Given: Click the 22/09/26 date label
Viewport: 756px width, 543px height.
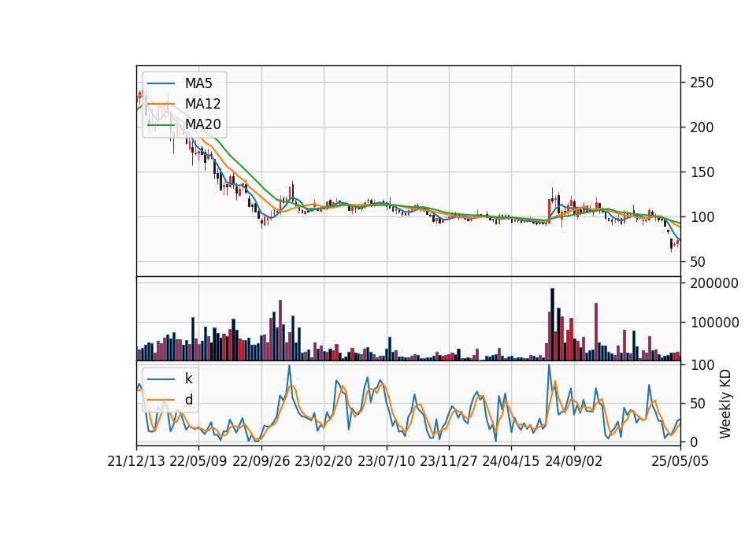Looking at the screenshot, I should [x=261, y=462].
